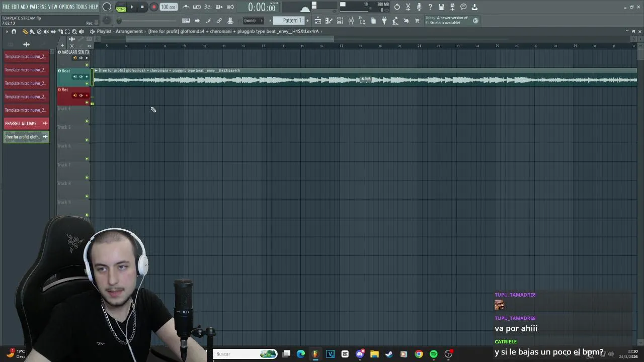Open Spotify from the Windows taskbar
This screenshot has width=644, height=362.
[433, 354]
